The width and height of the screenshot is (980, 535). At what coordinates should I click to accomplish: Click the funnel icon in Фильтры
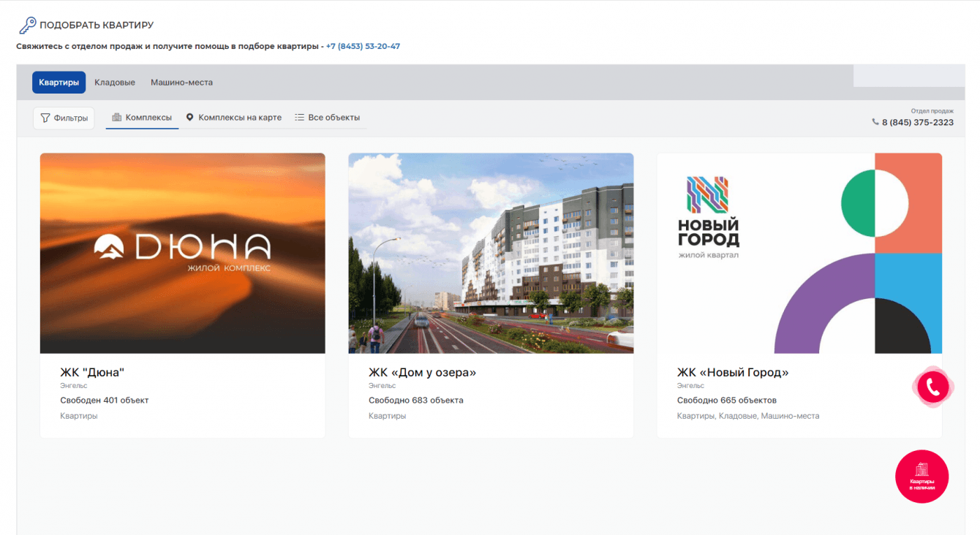(x=45, y=118)
